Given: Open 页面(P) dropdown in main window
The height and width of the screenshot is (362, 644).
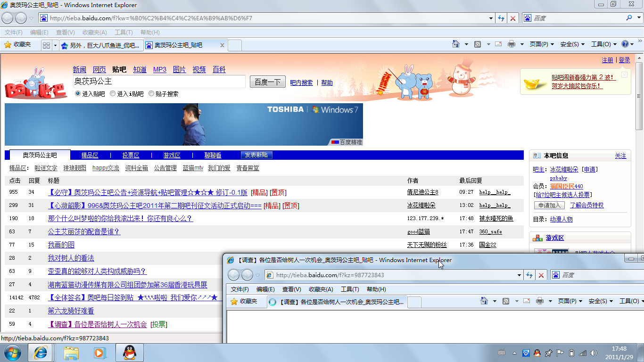Looking at the screenshot, I should (x=542, y=44).
